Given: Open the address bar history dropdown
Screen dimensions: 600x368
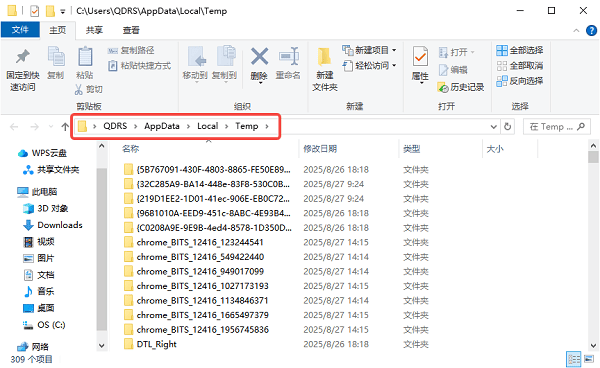Looking at the screenshot, I should (493, 127).
